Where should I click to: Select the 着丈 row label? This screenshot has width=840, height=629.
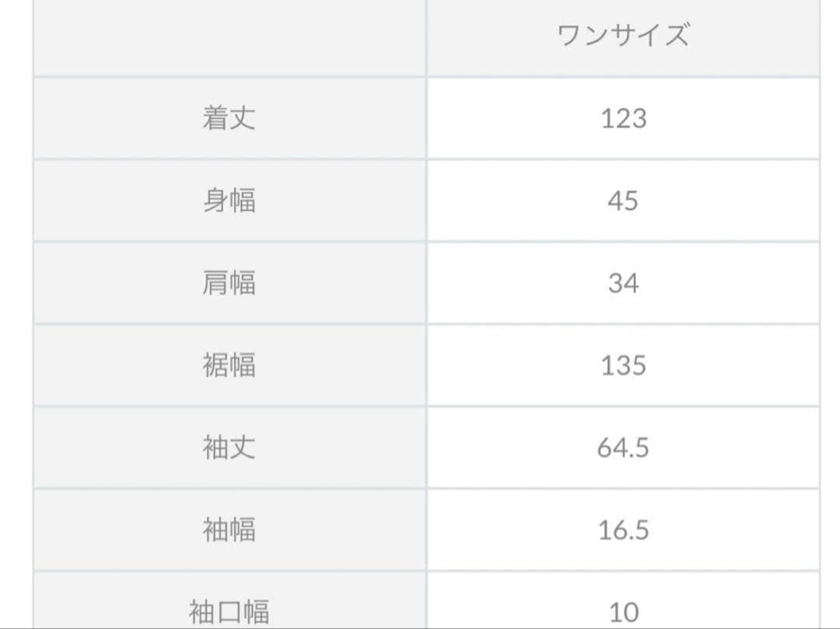[229, 118]
